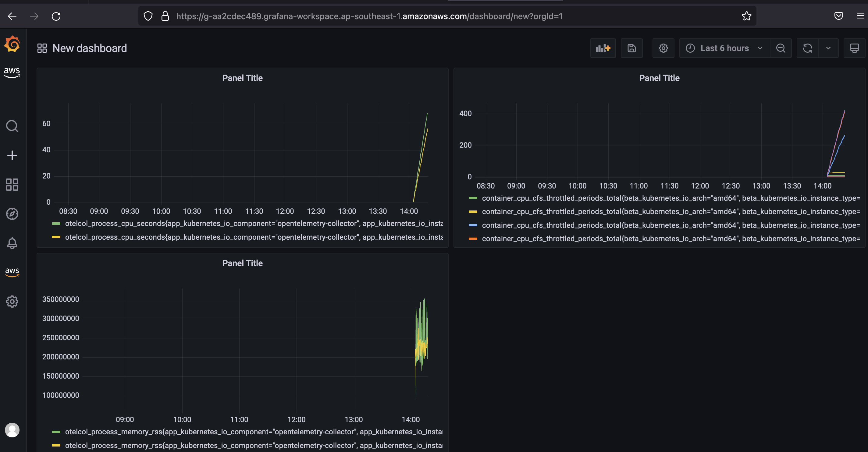
Task: Click the Grafana logo home icon
Action: (x=12, y=44)
